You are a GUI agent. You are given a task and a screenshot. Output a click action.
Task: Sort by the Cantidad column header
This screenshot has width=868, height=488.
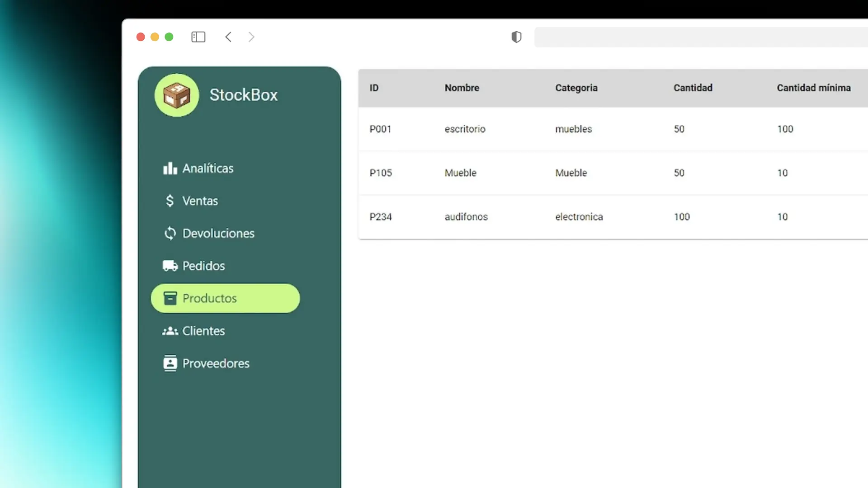pyautogui.click(x=693, y=88)
